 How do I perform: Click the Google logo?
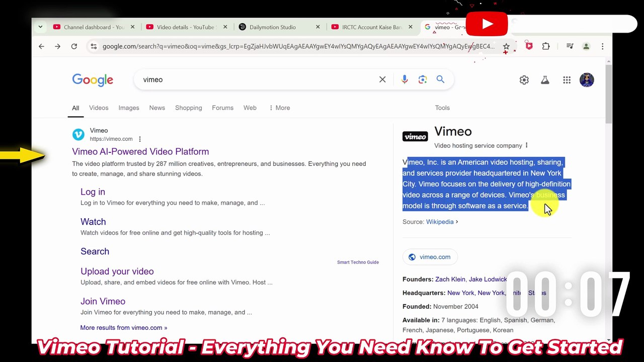click(93, 80)
